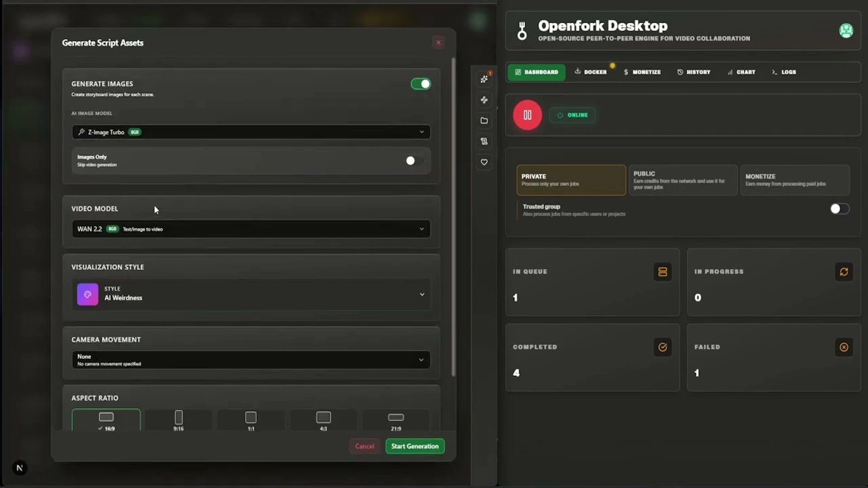Screen dimensions: 868x488
Task: Select the Public processing mode card
Action: pyautogui.click(x=682, y=180)
